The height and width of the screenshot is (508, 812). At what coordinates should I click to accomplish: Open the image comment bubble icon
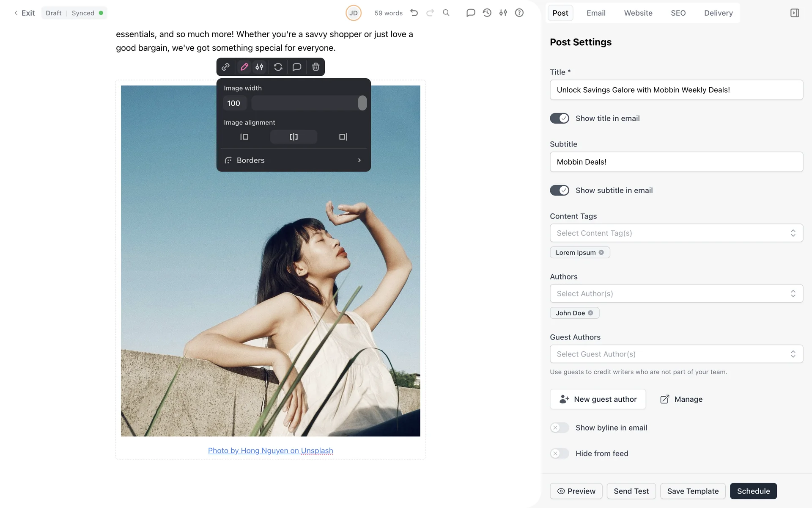(297, 67)
